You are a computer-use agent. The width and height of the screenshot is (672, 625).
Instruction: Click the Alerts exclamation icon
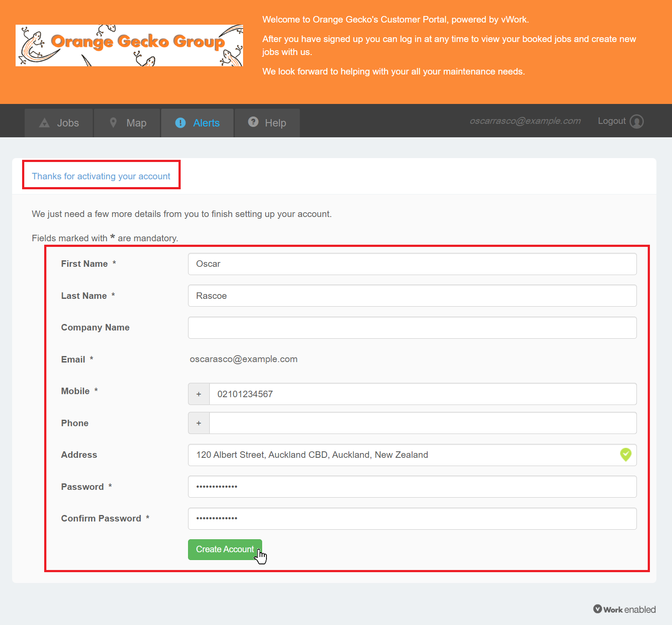180,123
